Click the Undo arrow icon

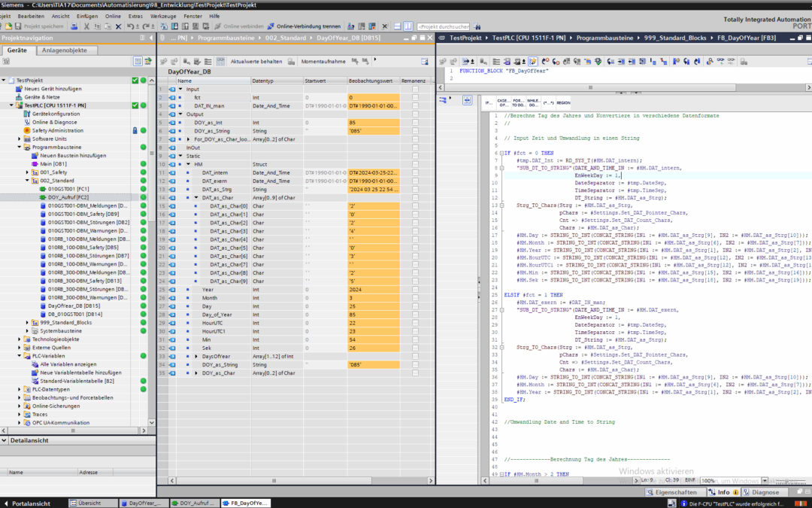pyautogui.click(x=131, y=26)
